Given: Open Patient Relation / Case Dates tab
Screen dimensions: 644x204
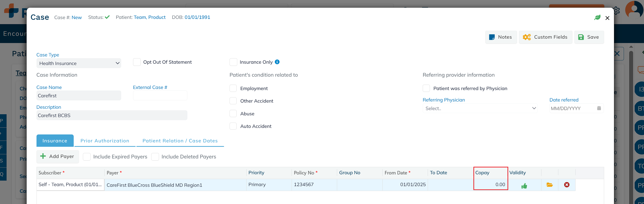Looking at the screenshot, I should 180,141.
